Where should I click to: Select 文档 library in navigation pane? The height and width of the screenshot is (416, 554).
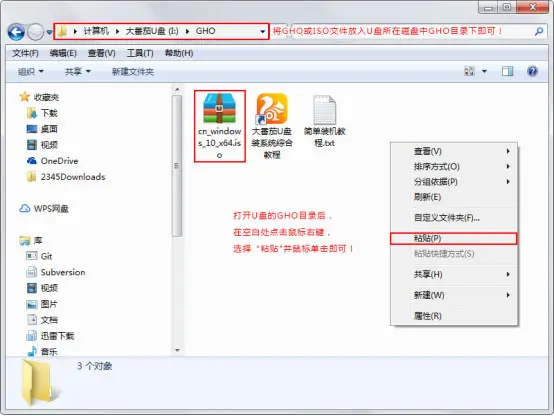(49, 320)
